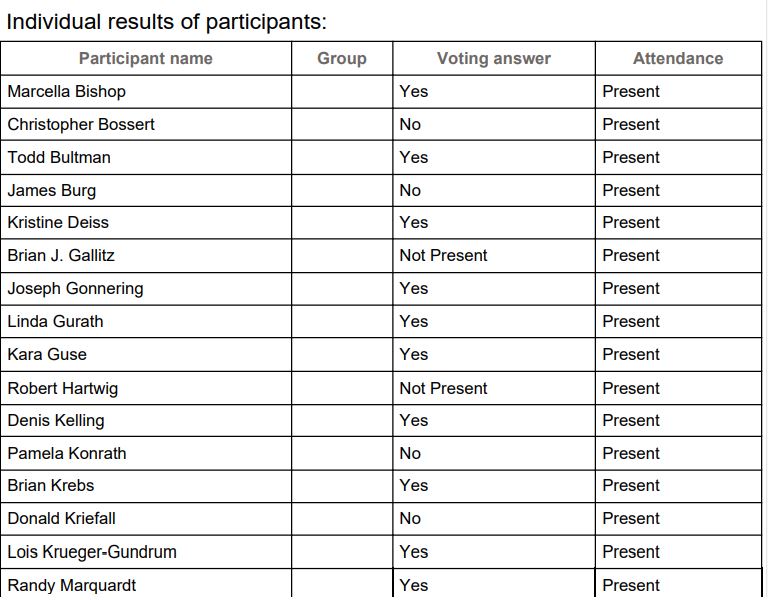
Task: Click the Participant name column header
Action: (146, 58)
